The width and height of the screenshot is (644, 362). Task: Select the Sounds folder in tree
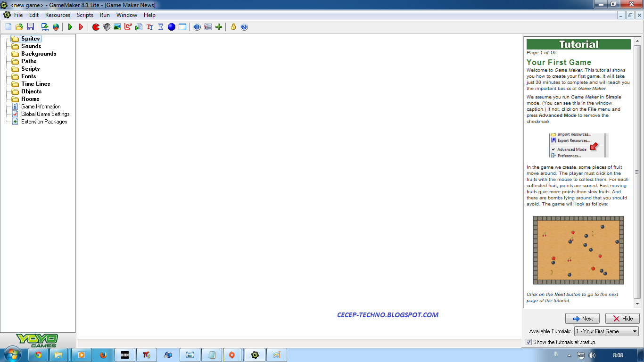(x=31, y=46)
